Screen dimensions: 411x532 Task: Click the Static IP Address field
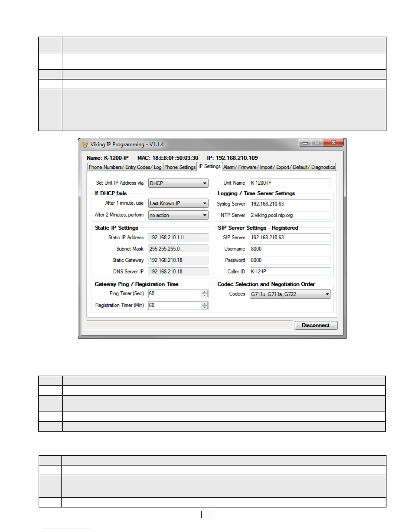[x=178, y=237]
